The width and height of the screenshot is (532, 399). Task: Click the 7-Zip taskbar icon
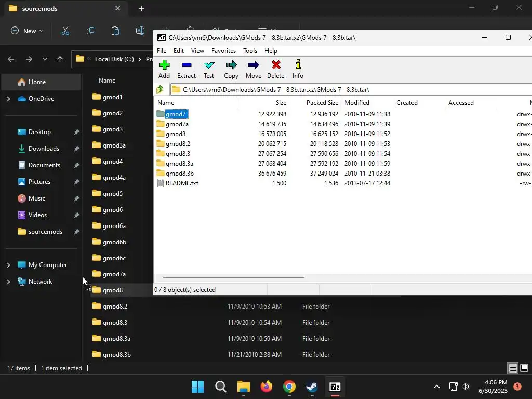click(x=335, y=387)
